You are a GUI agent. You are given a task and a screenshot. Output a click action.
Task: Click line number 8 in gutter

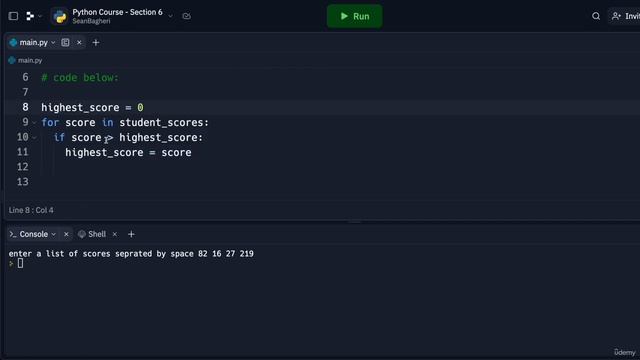25,107
